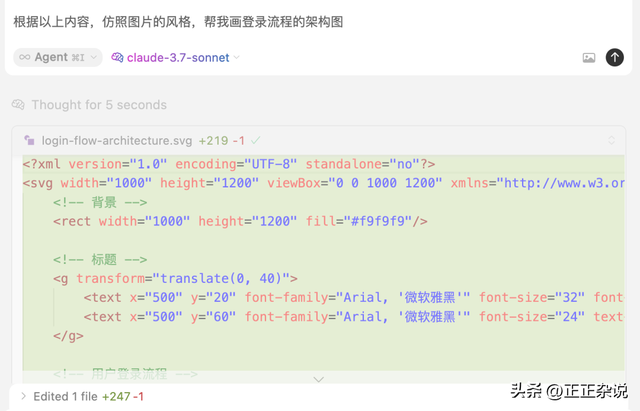Click the <!-- 标题 --> comment line
This screenshot has width=640, height=411.
point(100,259)
